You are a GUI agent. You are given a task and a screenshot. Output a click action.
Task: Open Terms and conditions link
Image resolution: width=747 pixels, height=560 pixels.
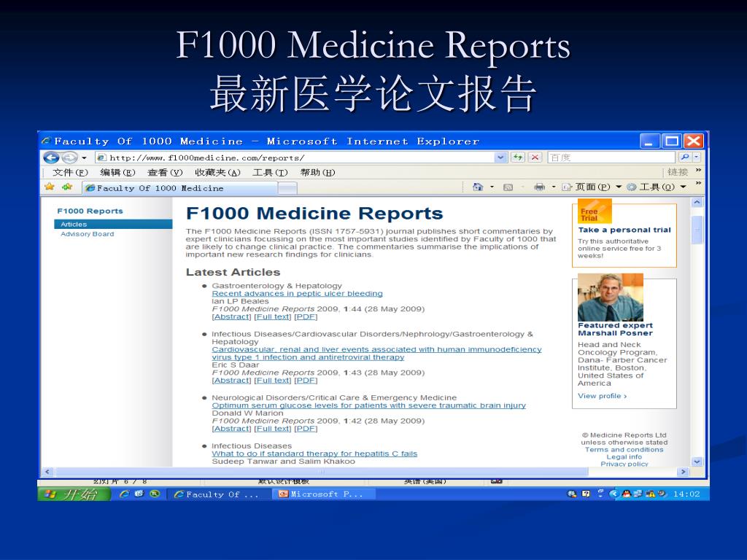click(624, 449)
